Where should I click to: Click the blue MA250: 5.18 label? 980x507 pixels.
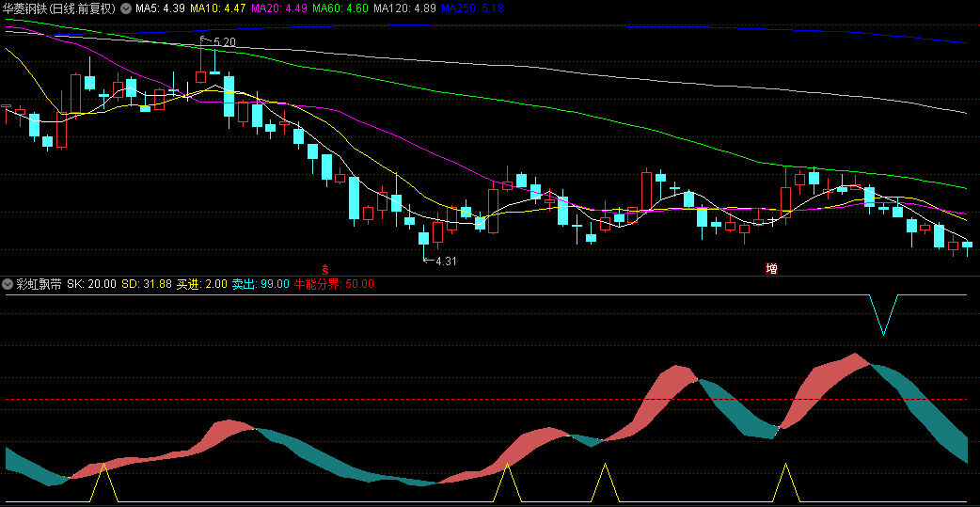click(472, 8)
